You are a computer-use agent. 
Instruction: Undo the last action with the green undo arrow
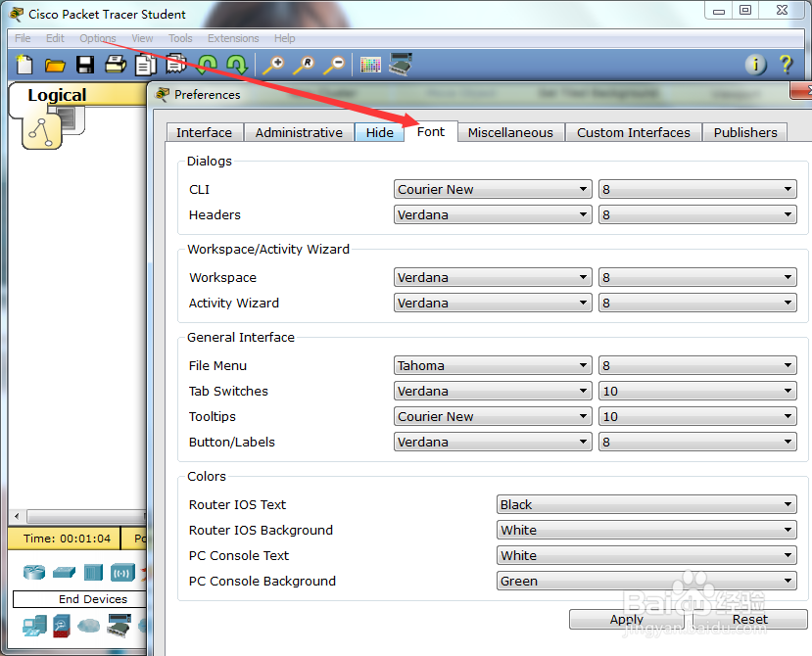pyautogui.click(x=207, y=64)
